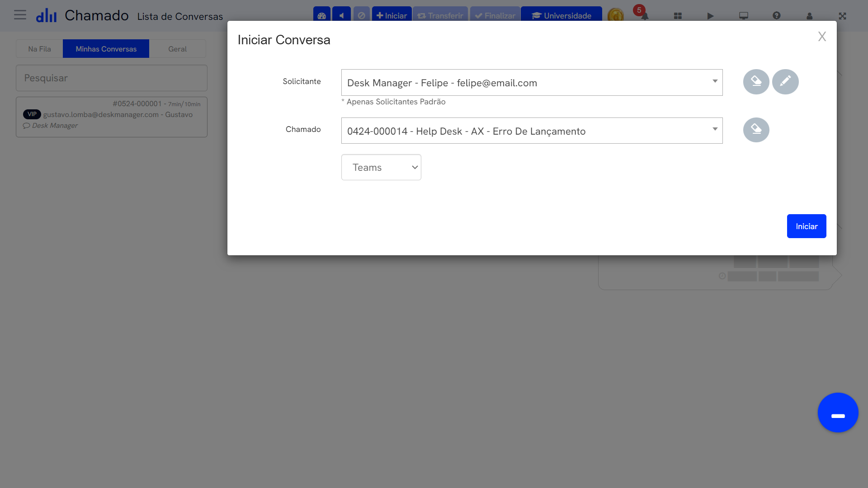Switch to Na Fila tab
This screenshot has height=488, width=868.
(39, 49)
